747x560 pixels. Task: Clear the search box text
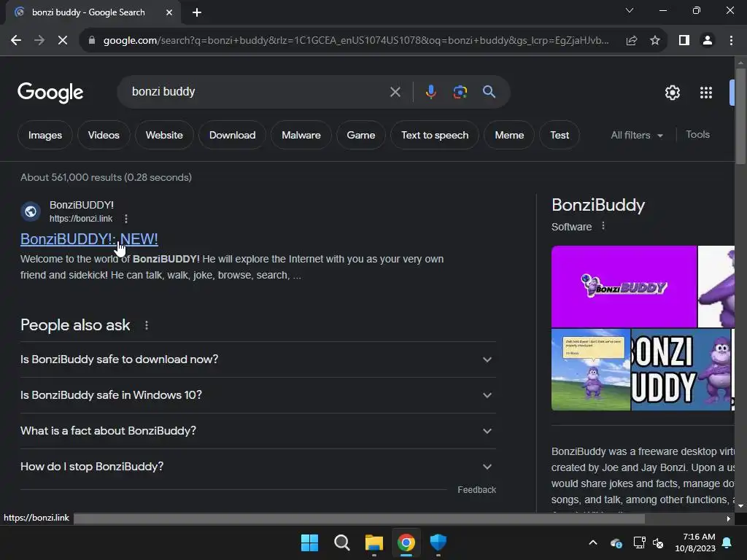point(395,92)
